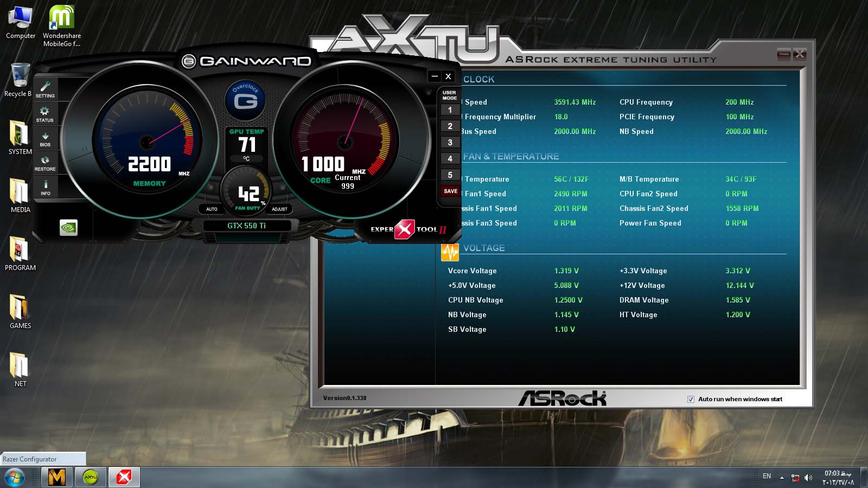Open the GAMES desktop folder
The image size is (868, 488).
(x=20, y=312)
